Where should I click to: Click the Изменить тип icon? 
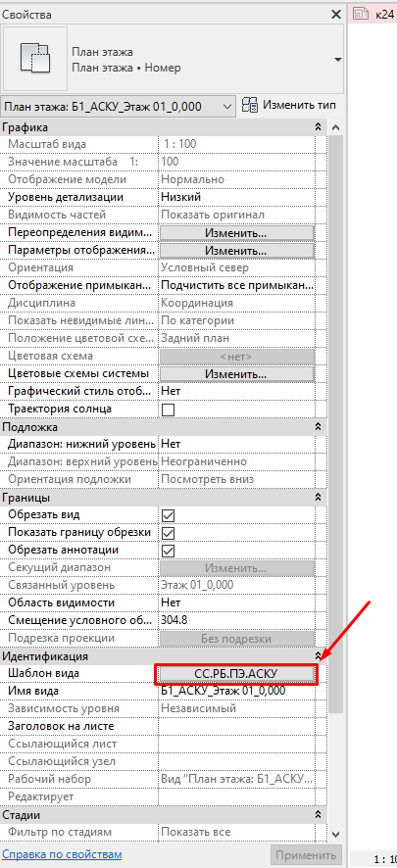point(250,105)
